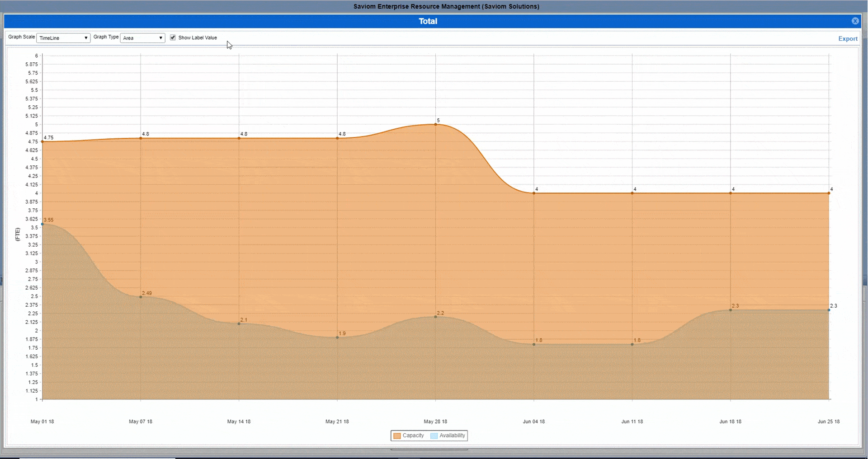Viewport: 868px width, 459px height.
Task: Click the Capacity point at Jun 04 18
Action: coord(534,193)
